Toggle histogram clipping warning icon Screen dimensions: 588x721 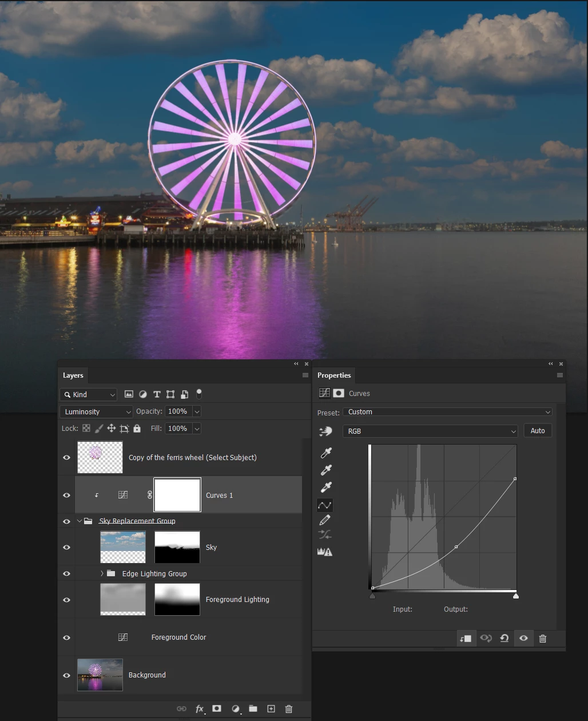coord(325,552)
